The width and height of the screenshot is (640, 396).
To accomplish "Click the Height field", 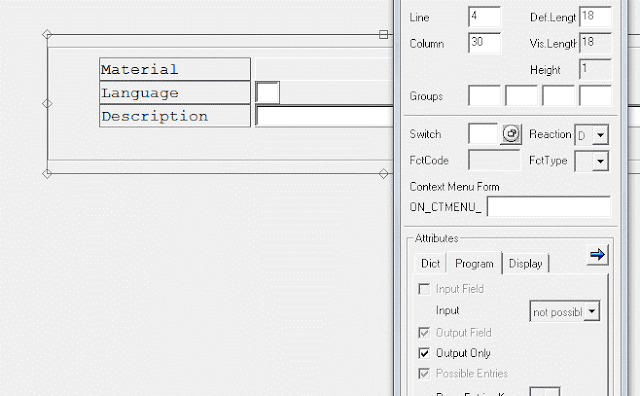I will click(596, 69).
